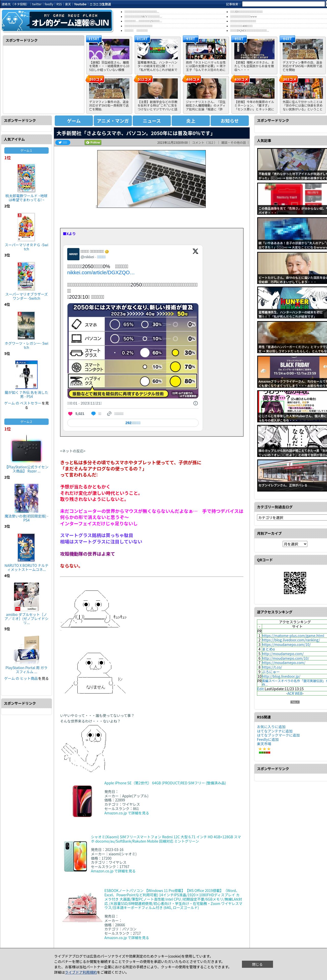The width and height of the screenshot is (327, 980).
Task: Open the amiibo double set product image
Action: pyautogui.click(x=26, y=597)
